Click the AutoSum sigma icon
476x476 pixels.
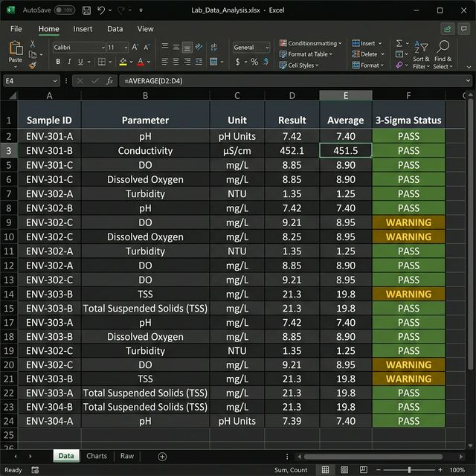coord(399,43)
